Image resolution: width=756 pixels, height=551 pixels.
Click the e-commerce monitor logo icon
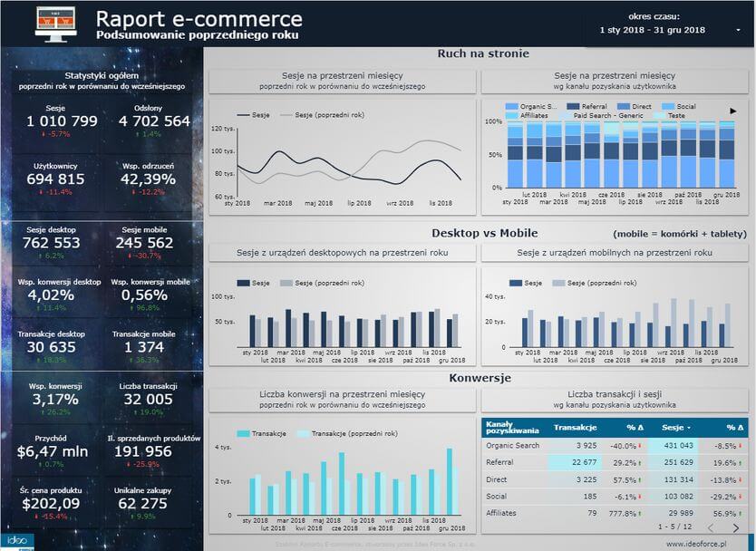(x=55, y=22)
